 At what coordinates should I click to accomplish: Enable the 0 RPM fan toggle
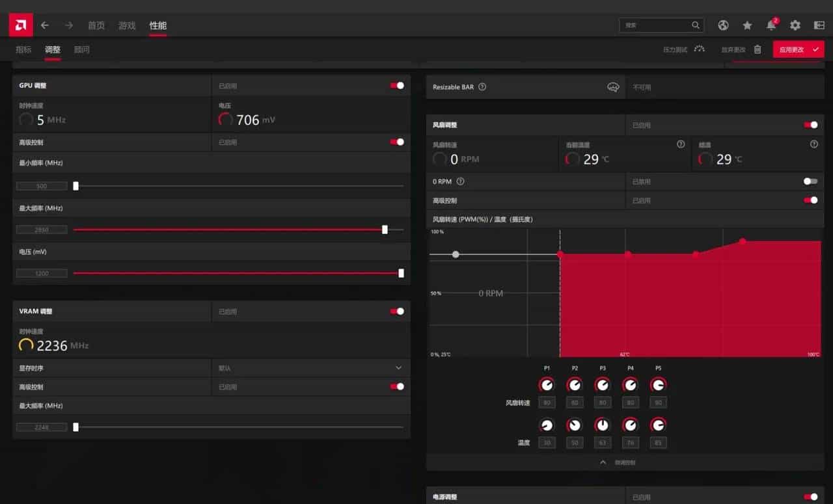pos(810,181)
